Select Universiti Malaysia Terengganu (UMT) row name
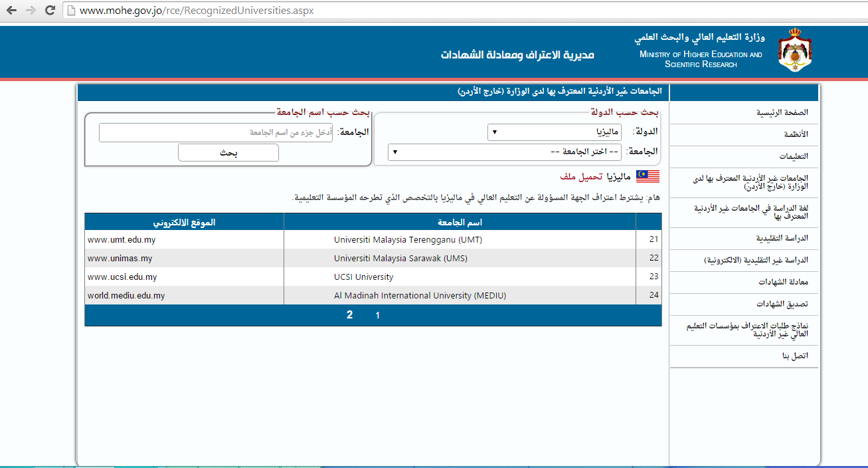The image size is (868, 468). coord(408,240)
